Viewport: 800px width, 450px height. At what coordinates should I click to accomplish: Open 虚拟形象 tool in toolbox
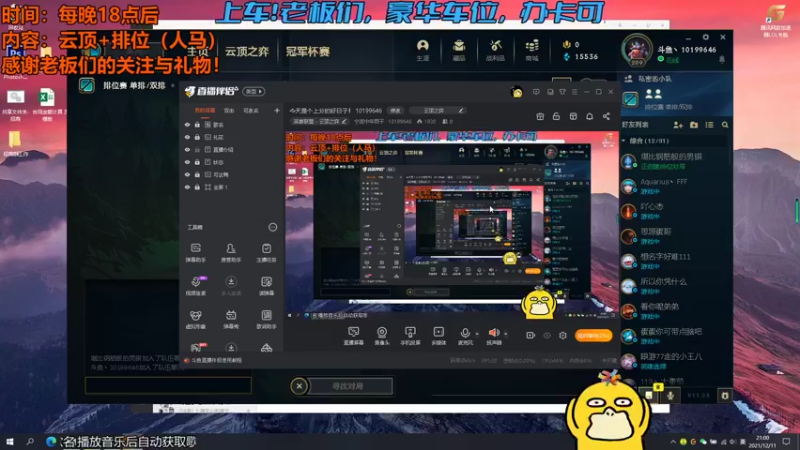click(195, 319)
